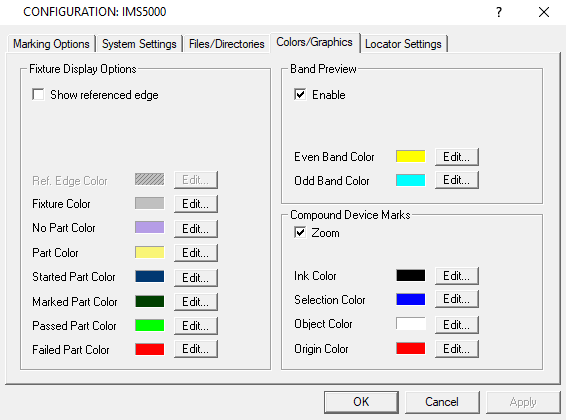Edit the Started Part Color

[x=196, y=277]
